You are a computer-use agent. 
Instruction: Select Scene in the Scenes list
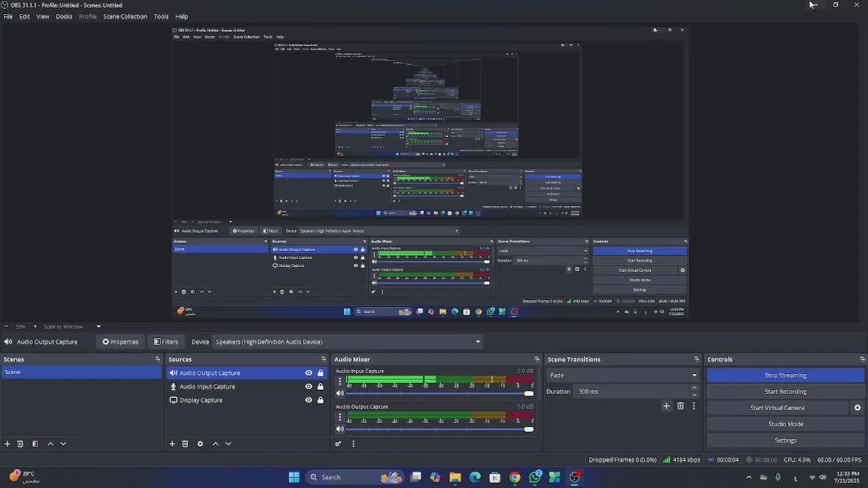point(81,372)
